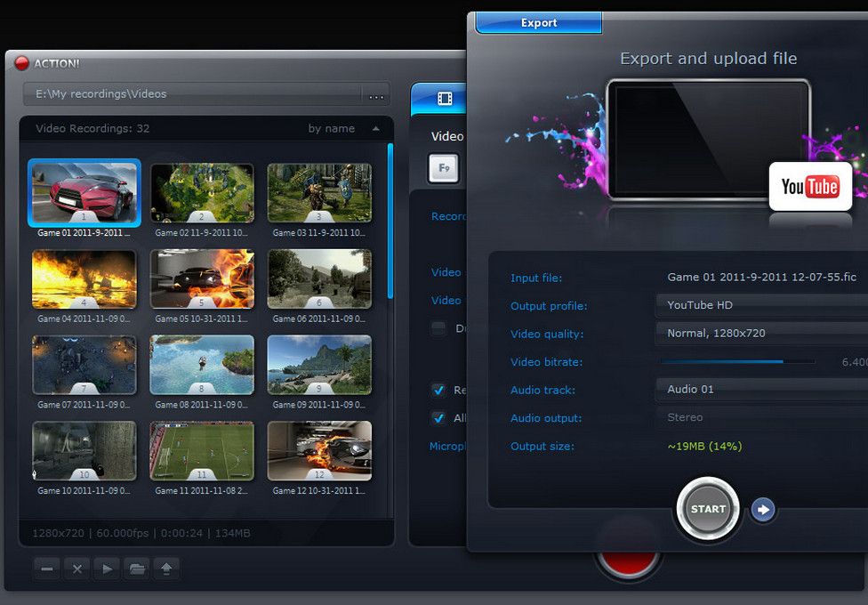The image size is (868, 605).
Task: Click the Video Recordings: 32 header
Action: 92,128
